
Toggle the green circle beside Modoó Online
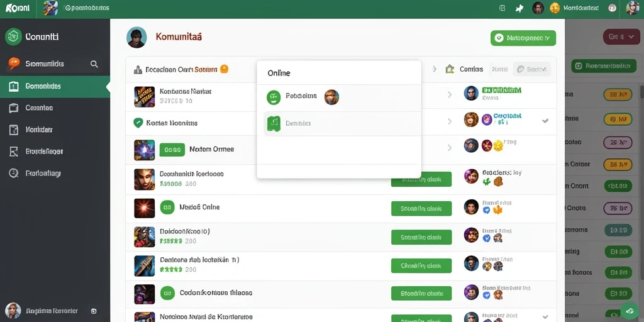coord(167,208)
